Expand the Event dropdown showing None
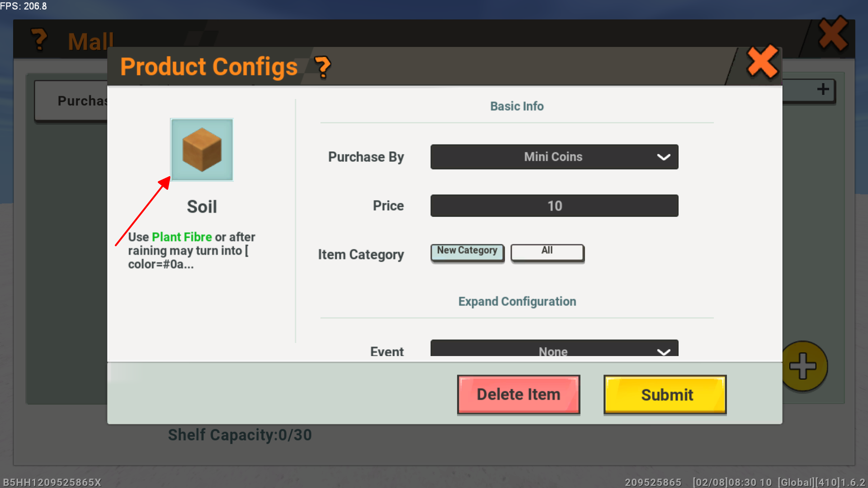Image resolution: width=868 pixels, height=488 pixels. (554, 349)
